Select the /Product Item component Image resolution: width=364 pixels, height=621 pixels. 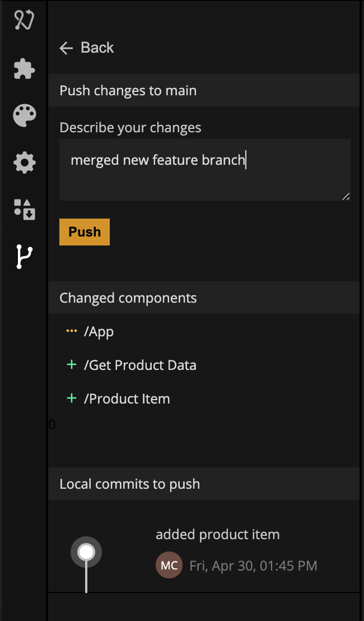tap(127, 399)
